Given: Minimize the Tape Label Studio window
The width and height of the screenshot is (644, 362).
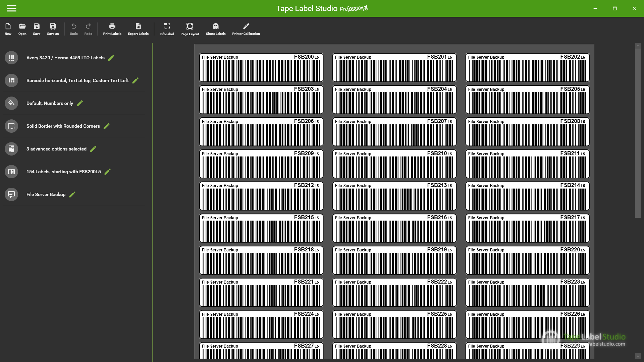Looking at the screenshot, I should coord(595,8).
